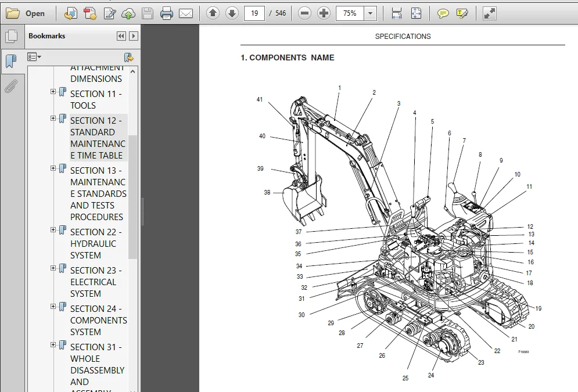This screenshot has width=578, height=392.
Task: Print the document using printer icon
Action: pos(167,13)
